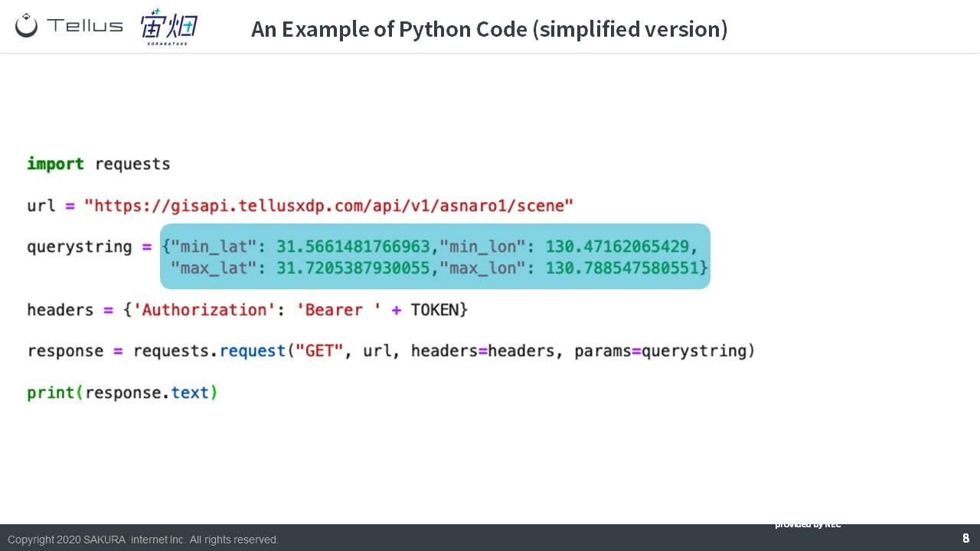Click the copyright notice for SAKURA internet

click(x=143, y=540)
